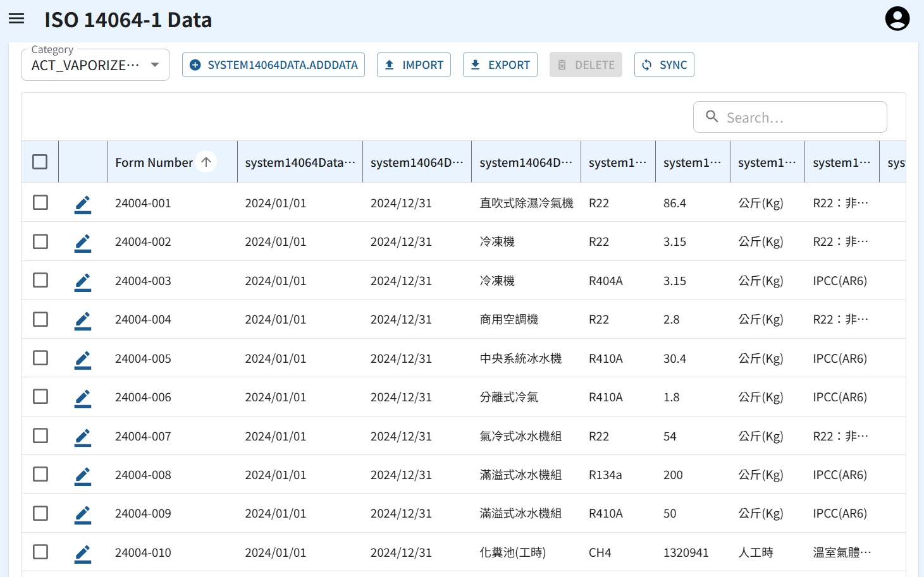The width and height of the screenshot is (924, 577).
Task: Click the disabled DELETE button
Action: (x=586, y=65)
